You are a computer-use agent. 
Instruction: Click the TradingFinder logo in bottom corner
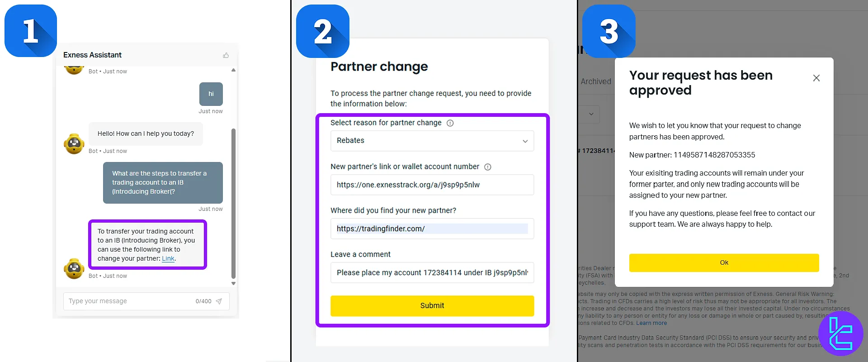(840, 333)
